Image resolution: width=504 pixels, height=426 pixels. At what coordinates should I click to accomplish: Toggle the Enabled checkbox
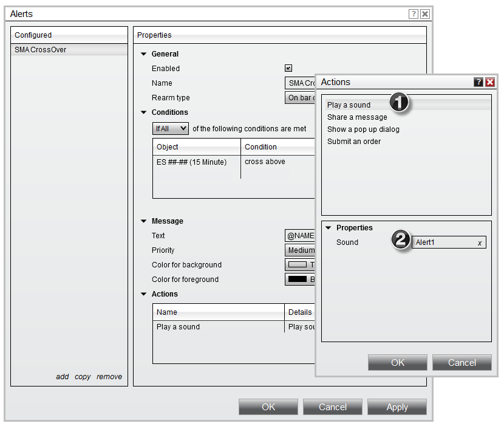[288, 69]
